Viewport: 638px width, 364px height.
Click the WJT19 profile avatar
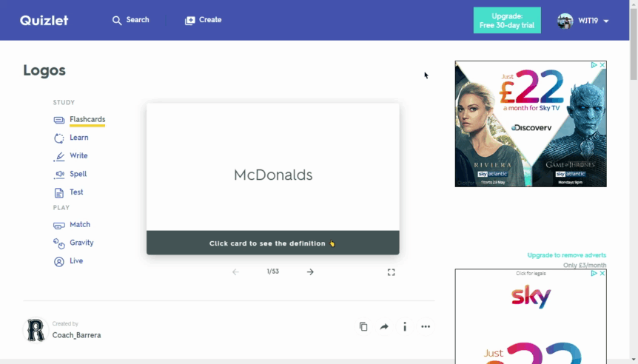pos(565,21)
